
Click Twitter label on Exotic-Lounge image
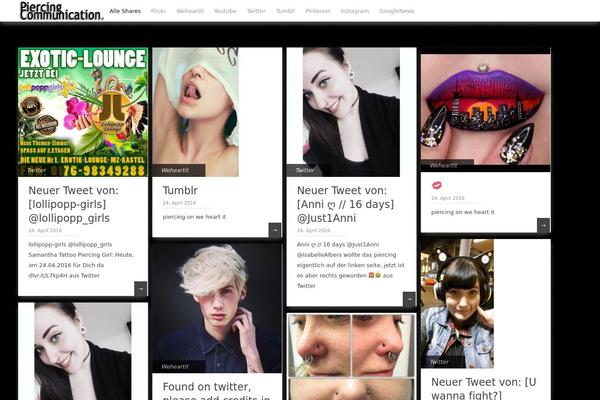pos(37,170)
